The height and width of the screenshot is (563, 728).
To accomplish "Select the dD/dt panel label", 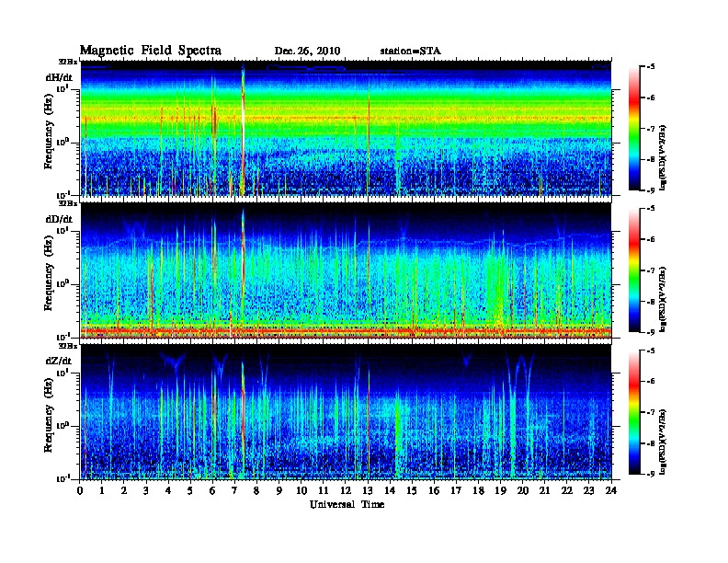I will (59, 219).
